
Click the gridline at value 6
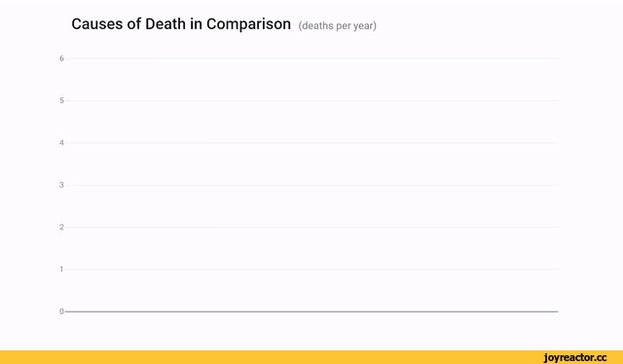click(311, 58)
